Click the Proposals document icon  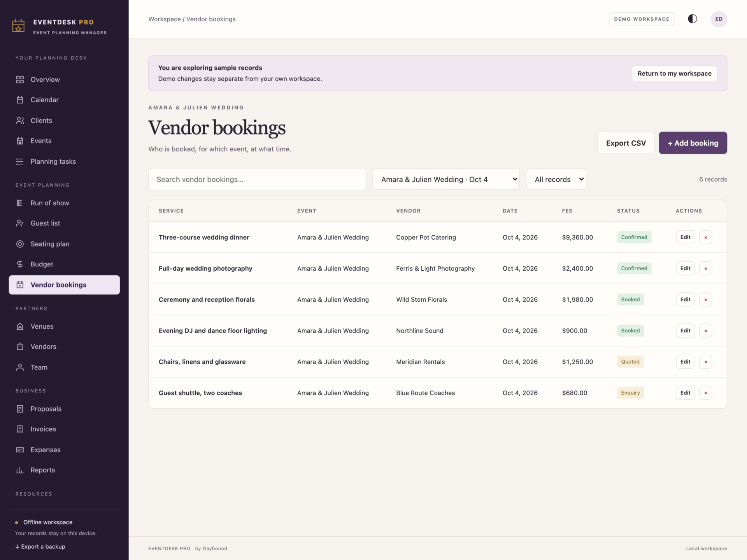(x=20, y=409)
